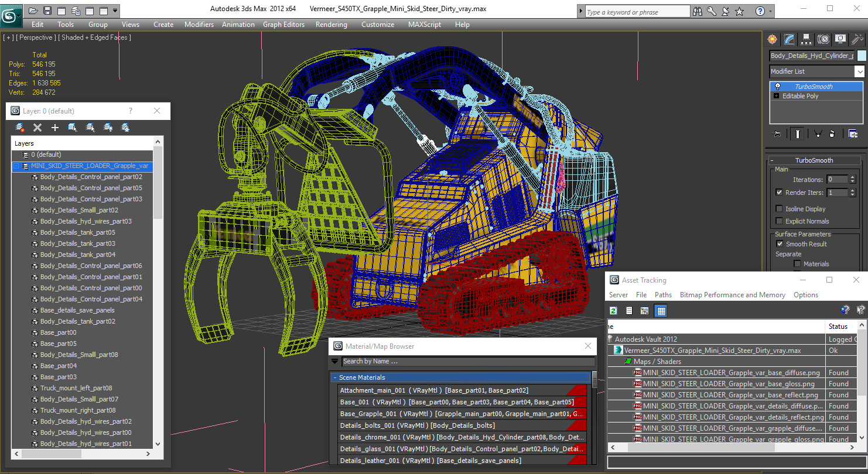Image resolution: width=868 pixels, height=474 pixels.
Task: Collapse MINI_SKID_STEER_LOADER_Grapple_var layer tree
Action: [x=16, y=166]
